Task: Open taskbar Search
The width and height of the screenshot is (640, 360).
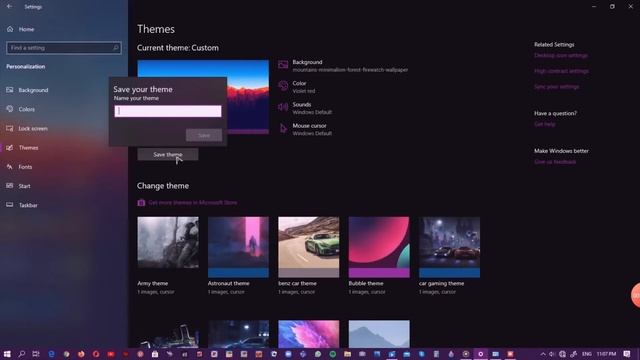Action: (22, 354)
